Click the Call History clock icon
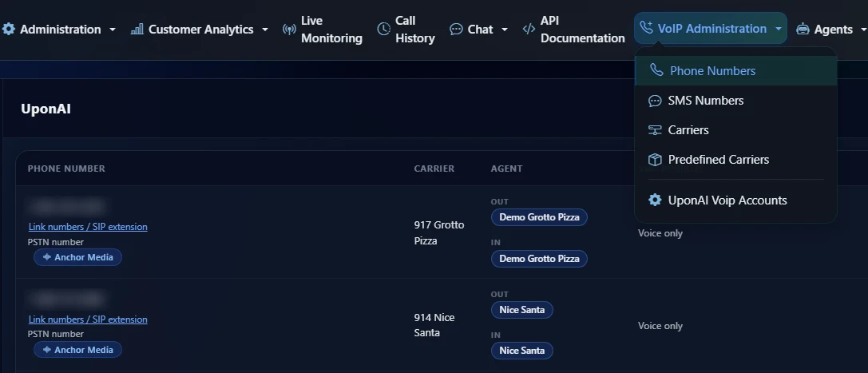 pos(383,29)
